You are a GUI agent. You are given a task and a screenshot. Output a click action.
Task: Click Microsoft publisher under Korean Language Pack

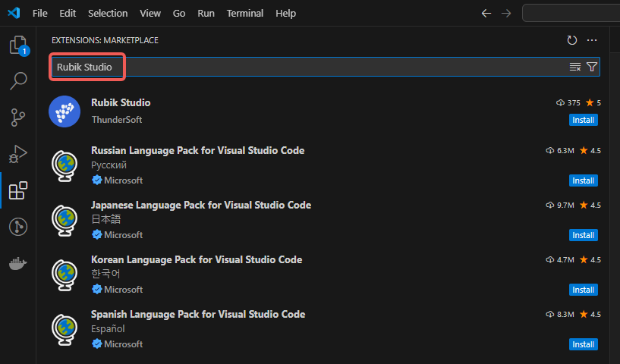pos(123,290)
